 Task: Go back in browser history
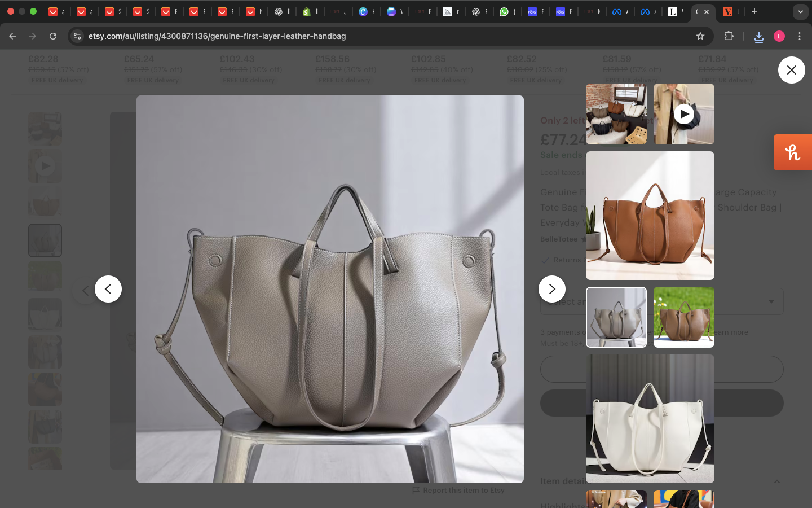(x=12, y=36)
